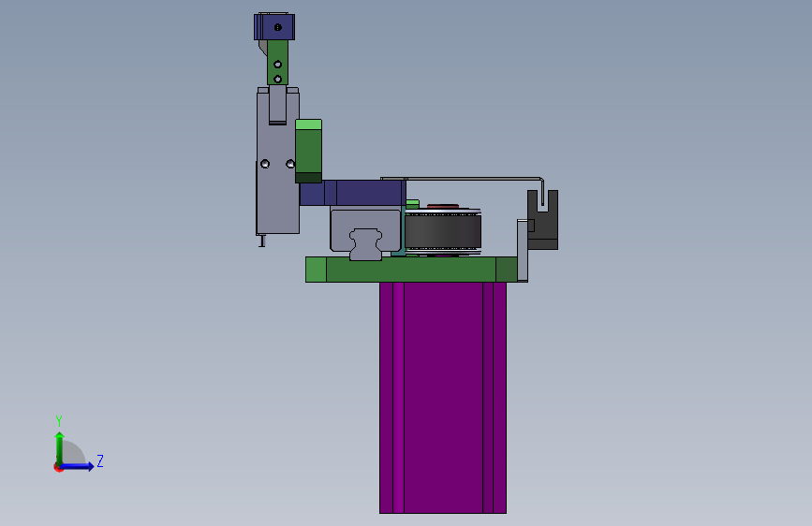
Task: Select the green upper bracket with two holes
Action: point(277,63)
